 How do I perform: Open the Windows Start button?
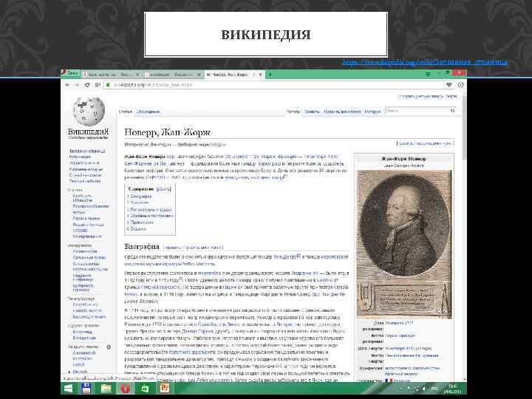tap(69, 389)
